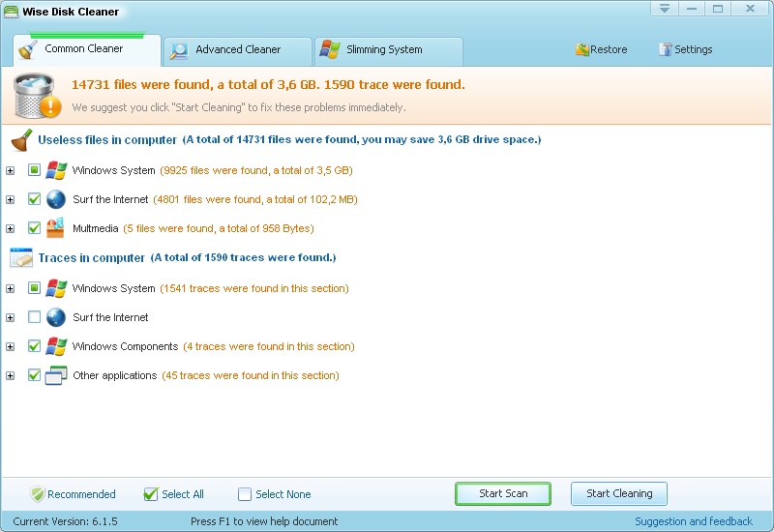Click the Other applications windows icon

pyautogui.click(x=56, y=375)
